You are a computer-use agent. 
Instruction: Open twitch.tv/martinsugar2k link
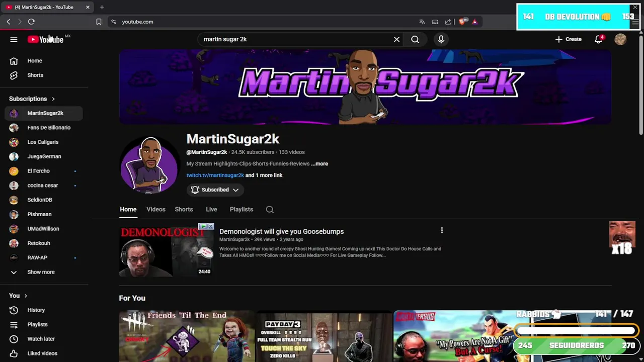click(x=215, y=175)
